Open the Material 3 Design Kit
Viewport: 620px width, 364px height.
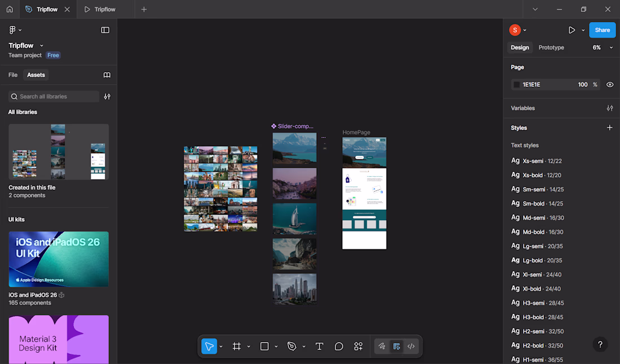pyautogui.click(x=59, y=340)
